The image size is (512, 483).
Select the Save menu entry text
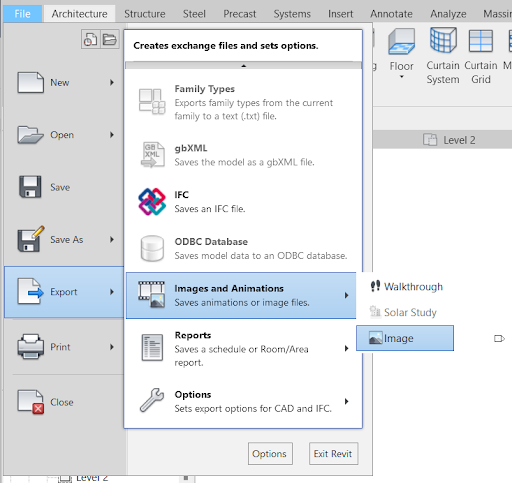click(60, 187)
